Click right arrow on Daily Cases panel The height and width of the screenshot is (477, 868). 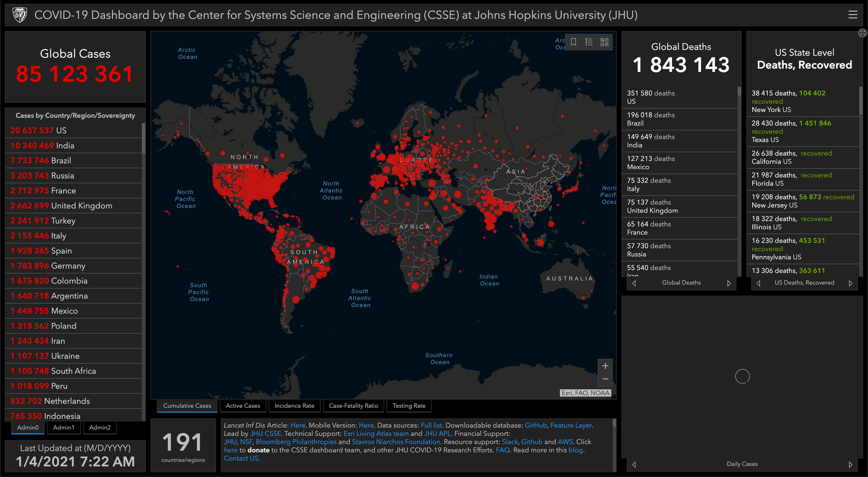(x=852, y=464)
